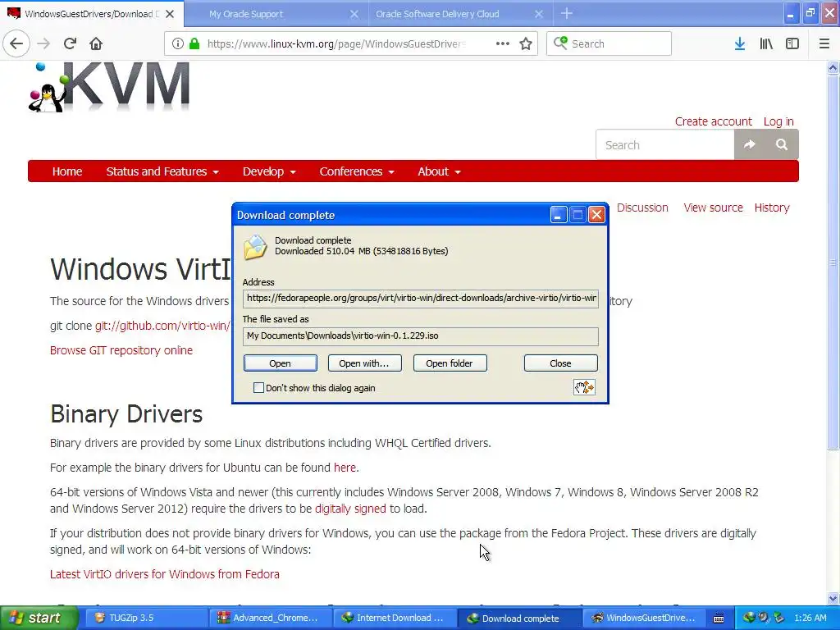
Task: Expand the About dropdown menu
Action: point(440,171)
